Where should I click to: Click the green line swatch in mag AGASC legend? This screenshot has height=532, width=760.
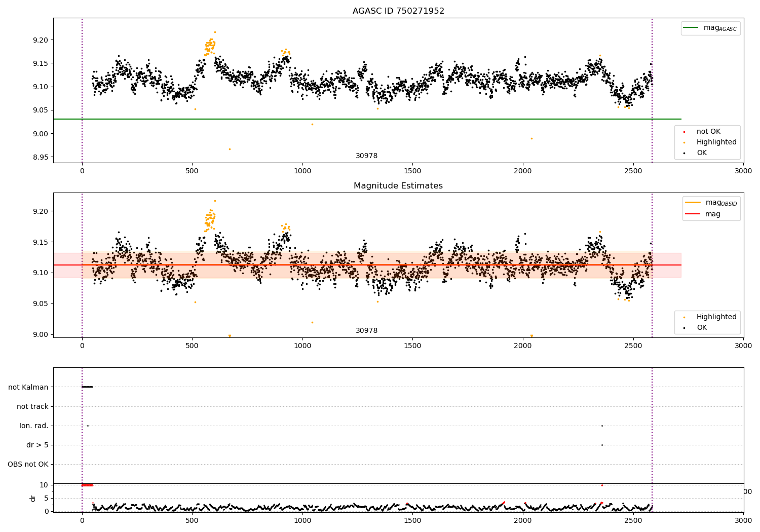pyautogui.click(x=691, y=28)
